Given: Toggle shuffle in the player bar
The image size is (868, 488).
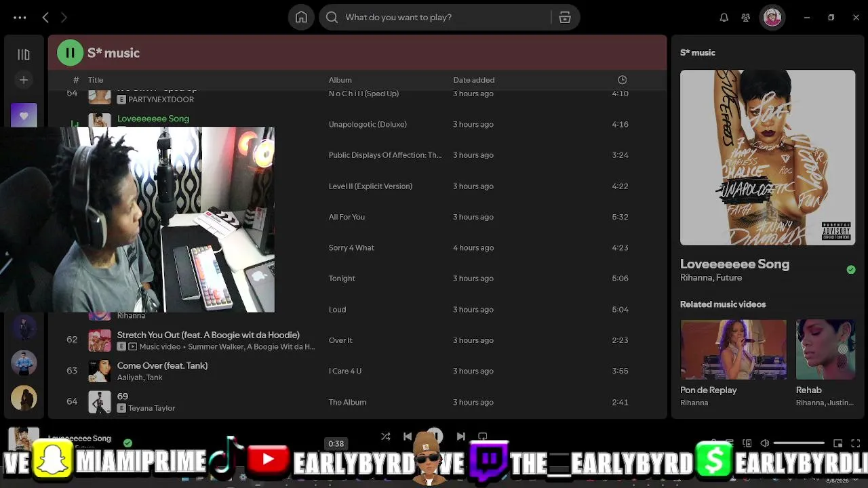Looking at the screenshot, I should pyautogui.click(x=385, y=436).
